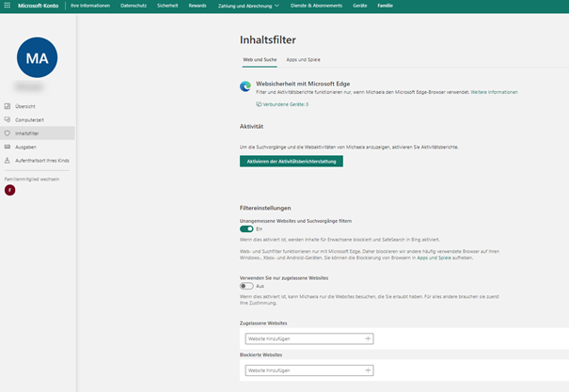Click the Aufenthaltsort location icon
Viewport: 569px width, 392px height.
coord(8,161)
